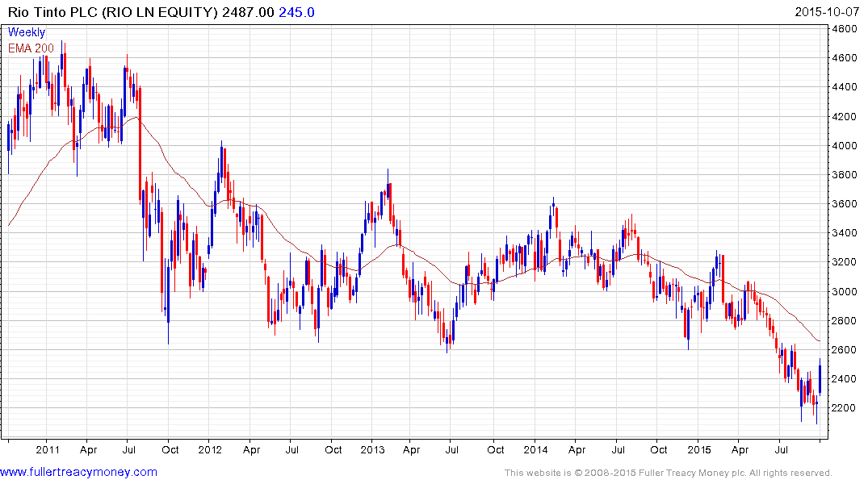Click the 3000 price axis label

click(x=845, y=291)
